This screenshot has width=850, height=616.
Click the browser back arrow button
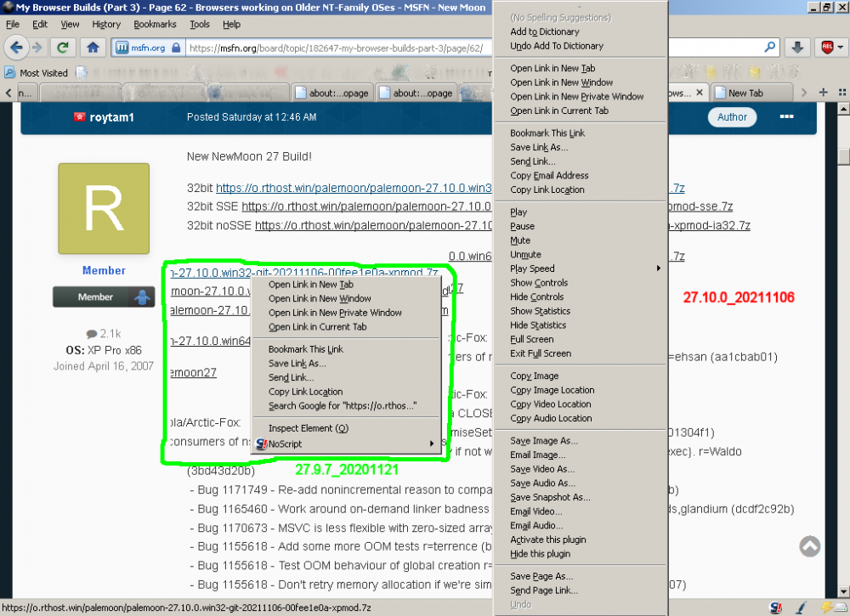(x=16, y=48)
